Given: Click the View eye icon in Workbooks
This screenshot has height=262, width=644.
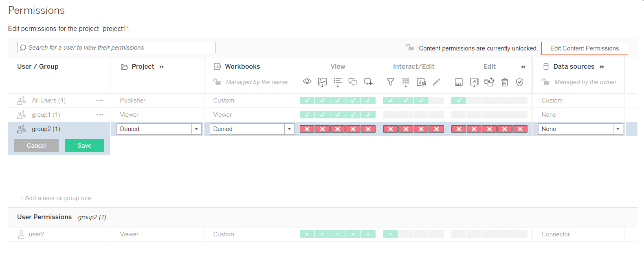Looking at the screenshot, I should coord(307,82).
